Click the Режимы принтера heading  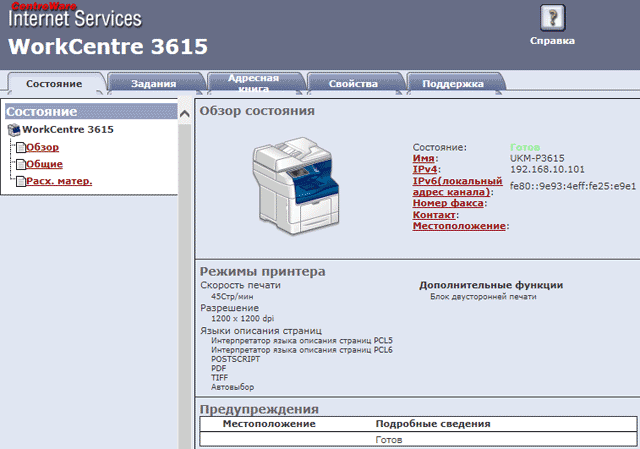tap(262, 271)
